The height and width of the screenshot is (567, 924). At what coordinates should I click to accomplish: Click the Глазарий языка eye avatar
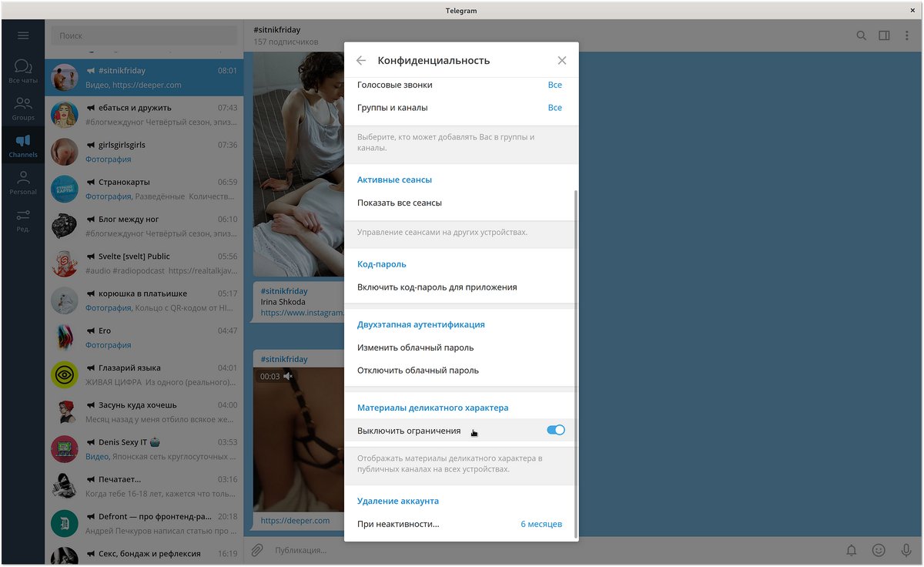(x=65, y=374)
